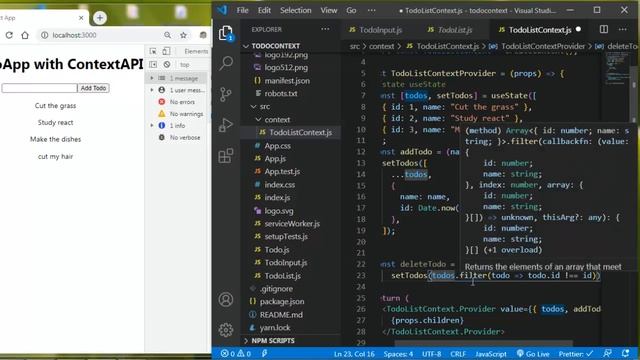Open the Extensions view
The width and height of the screenshot is (640, 360).
(226, 156)
